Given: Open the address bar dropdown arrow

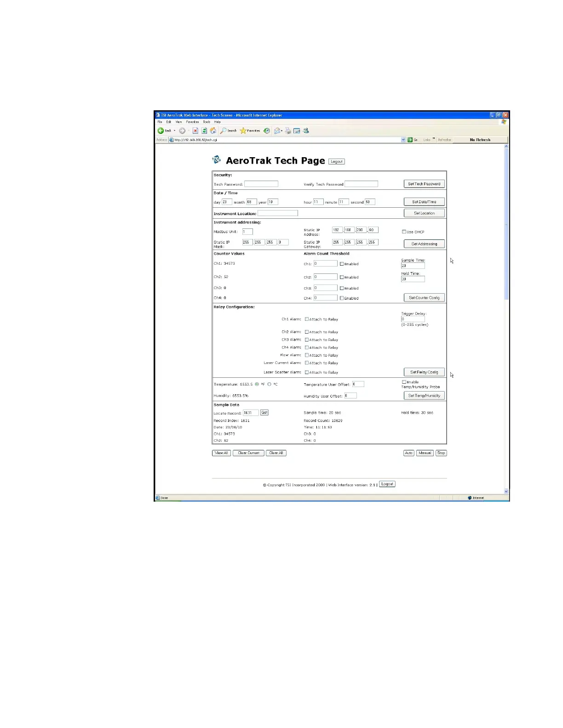Looking at the screenshot, I should pos(403,140).
